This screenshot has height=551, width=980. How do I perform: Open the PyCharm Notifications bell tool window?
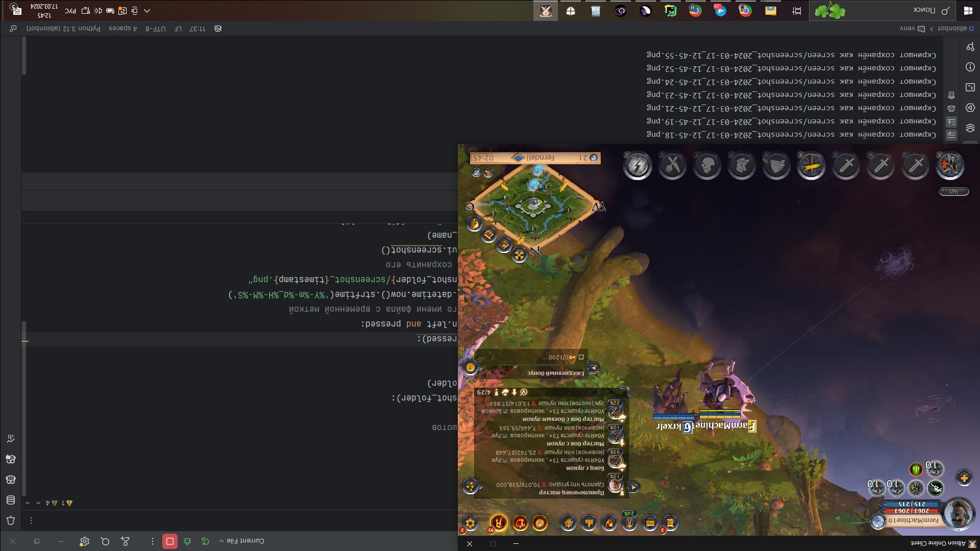pos(11,520)
